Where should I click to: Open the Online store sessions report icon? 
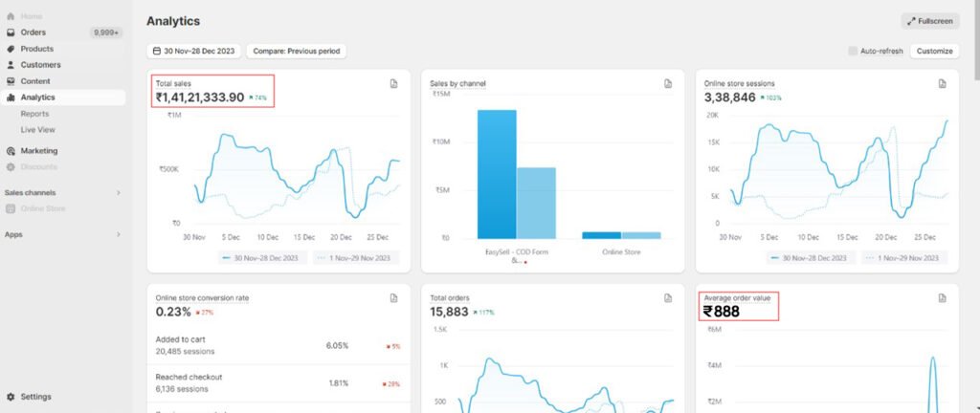943,84
